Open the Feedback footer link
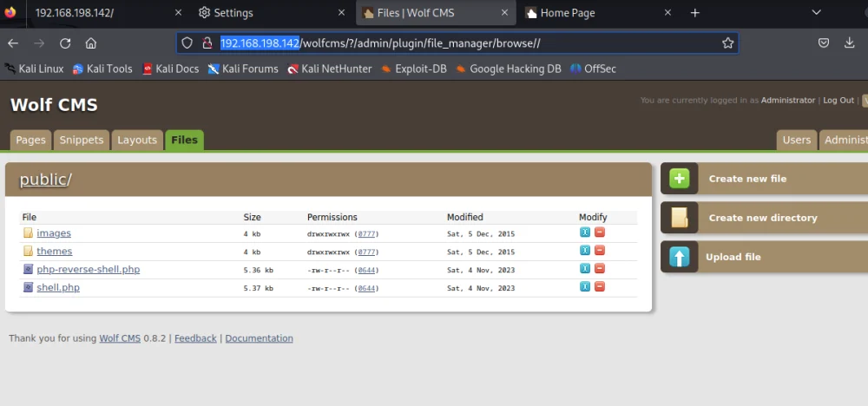This screenshot has width=868, height=406. pos(195,338)
